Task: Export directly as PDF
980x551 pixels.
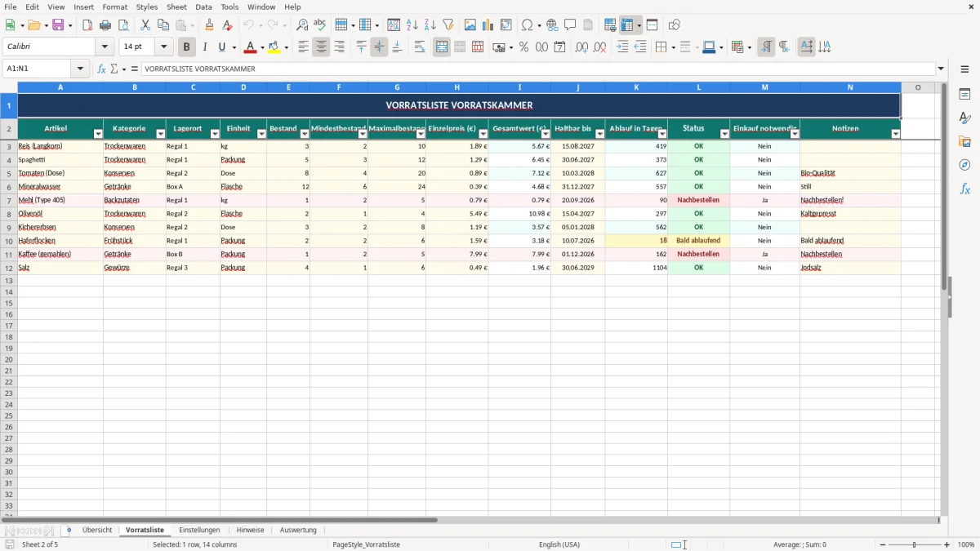Action: pyautogui.click(x=87, y=25)
